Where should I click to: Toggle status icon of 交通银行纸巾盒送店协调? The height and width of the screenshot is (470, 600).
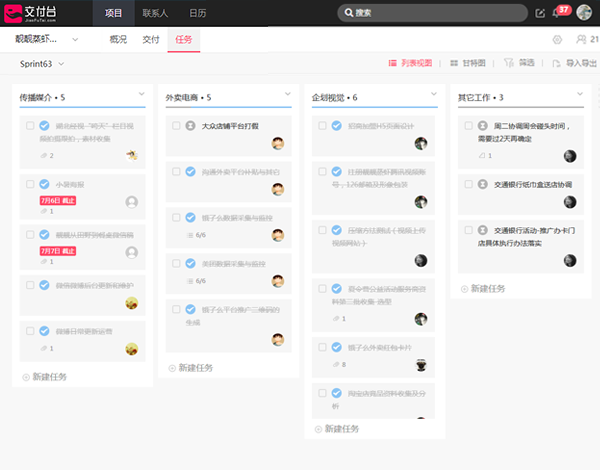point(483,184)
